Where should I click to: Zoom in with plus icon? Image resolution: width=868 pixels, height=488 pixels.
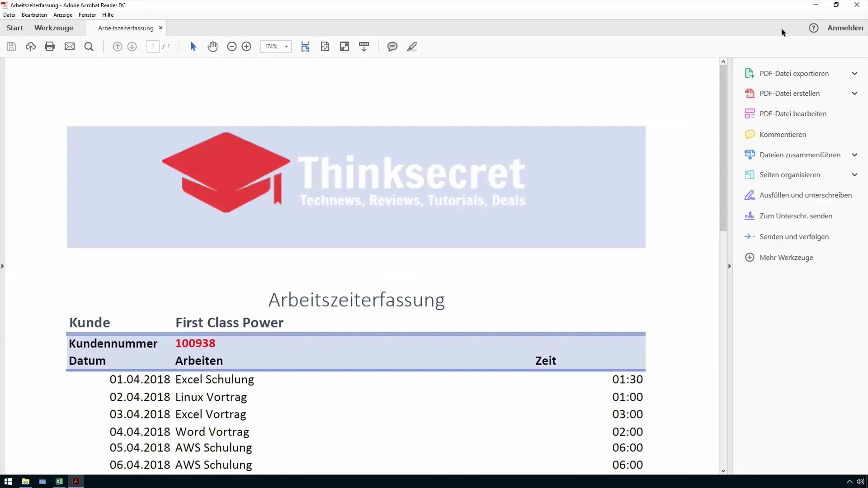coord(246,47)
